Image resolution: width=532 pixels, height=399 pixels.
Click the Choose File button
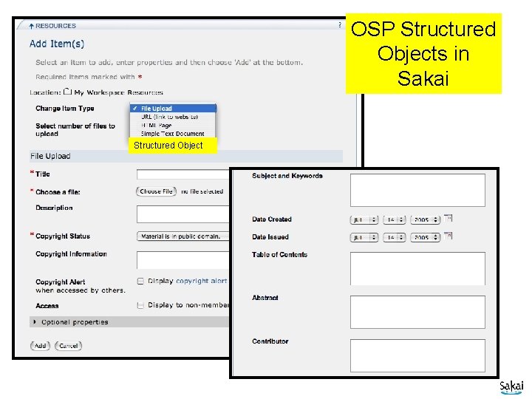pos(156,191)
